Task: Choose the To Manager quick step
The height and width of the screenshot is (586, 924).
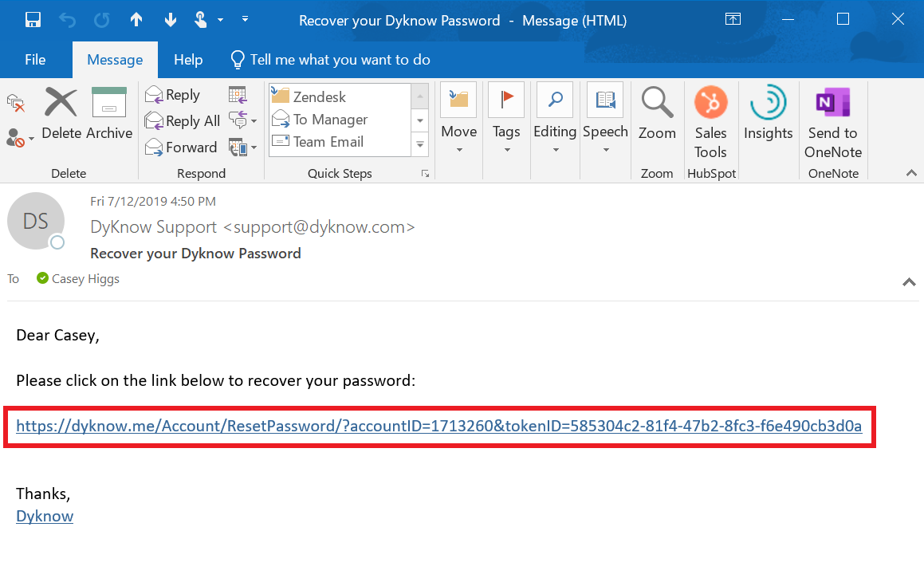Action: click(x=340, y=120)
